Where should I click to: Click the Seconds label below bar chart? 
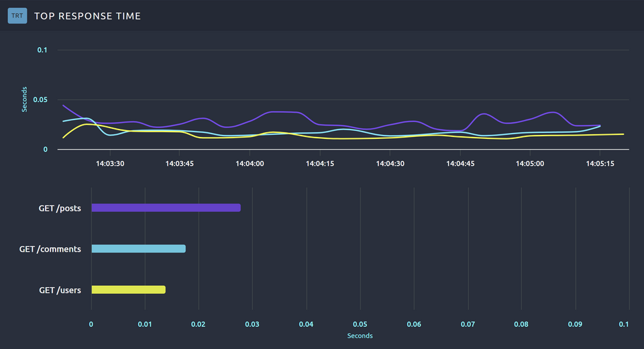[360, 336]
